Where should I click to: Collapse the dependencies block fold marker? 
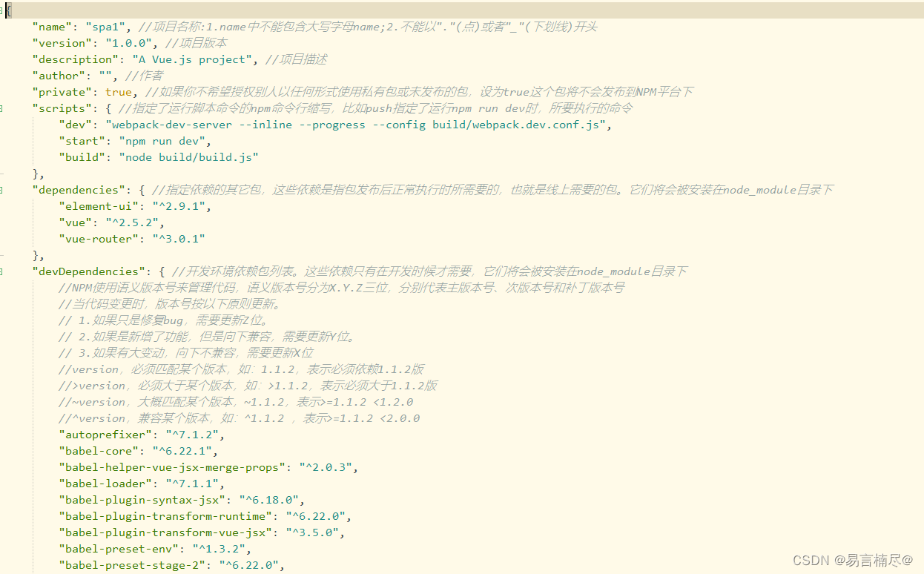pos(4,189)
